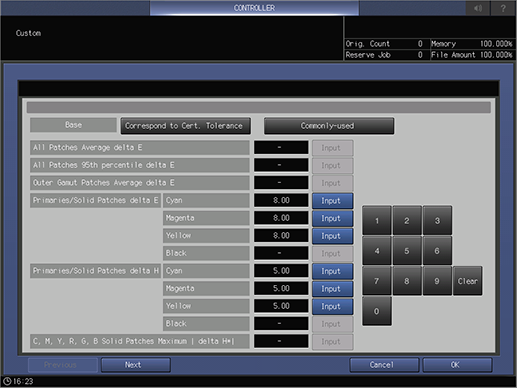Select delta H Magenta value 5.00 field

pyautogui.click(x=281, y=288)
